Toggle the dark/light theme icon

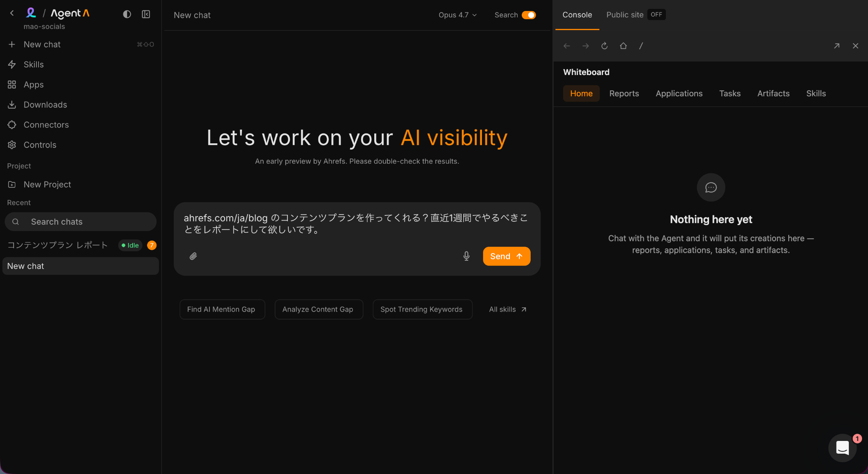tap(127, 14)
